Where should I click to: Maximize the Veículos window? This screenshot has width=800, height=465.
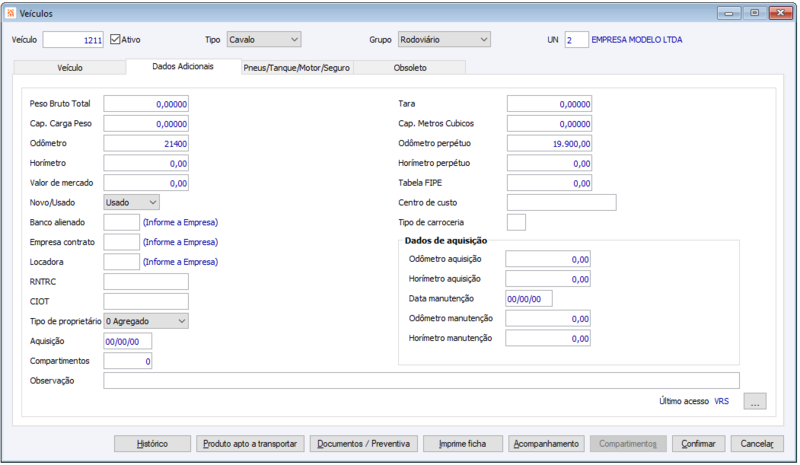(x=755, y=13)
